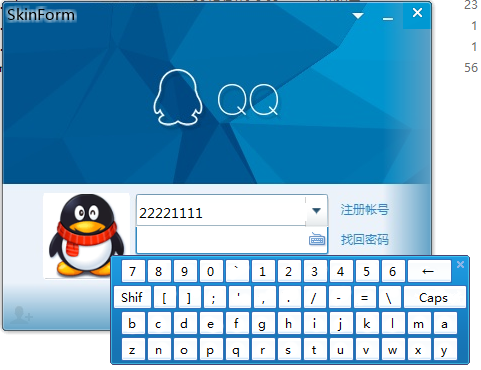Tap the letter q key
The width and height of the screenshot is (481, 370).
(236, 350)
